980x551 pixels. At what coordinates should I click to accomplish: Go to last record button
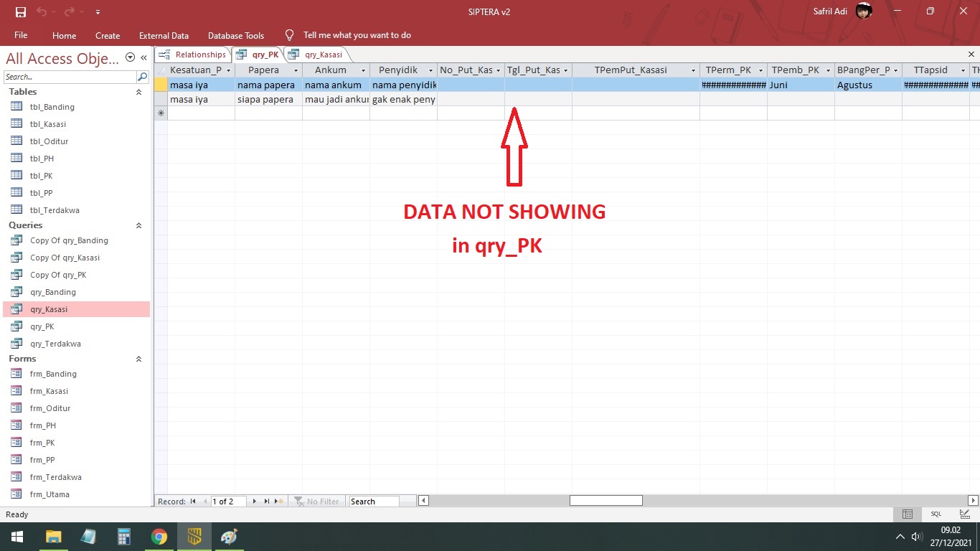click(x=267, y=501)
